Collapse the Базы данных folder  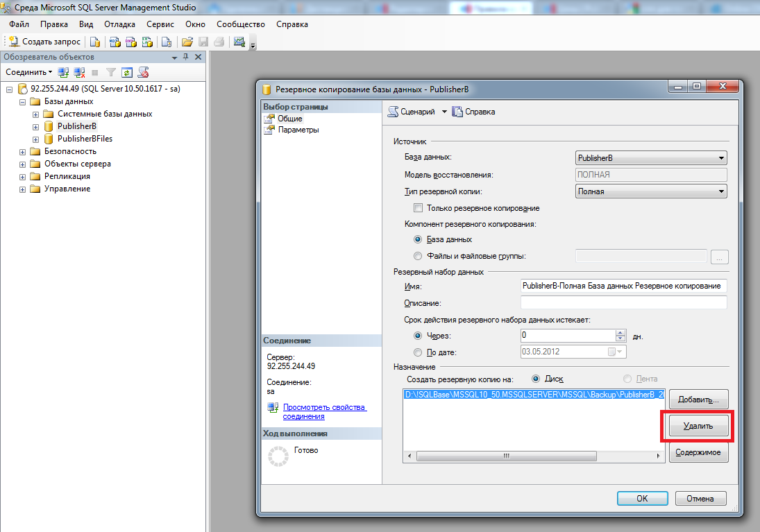tap(22, 102)
